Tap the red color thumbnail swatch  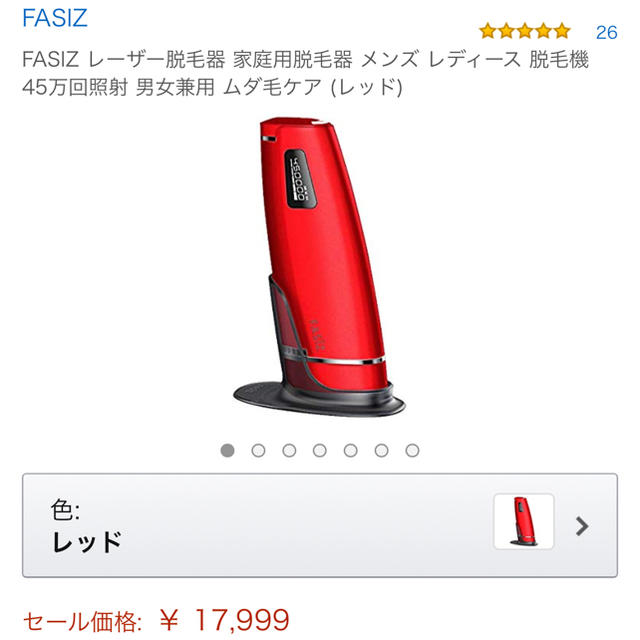[524, 522]
